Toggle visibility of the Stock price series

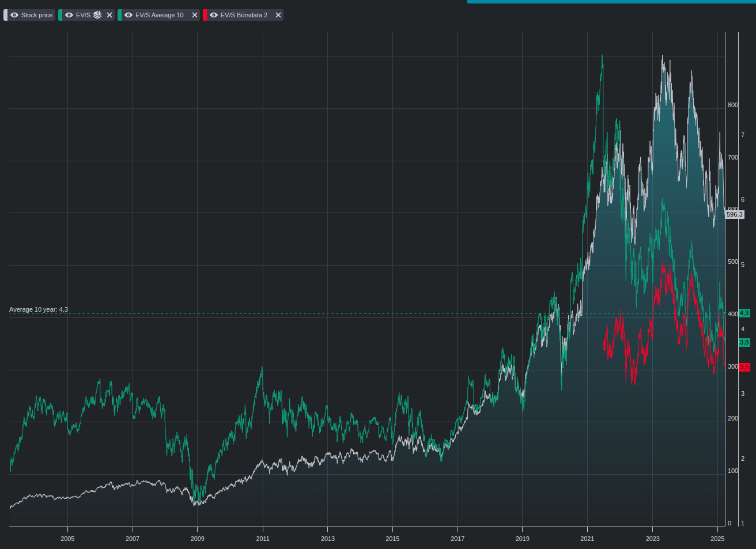[14, 15]
